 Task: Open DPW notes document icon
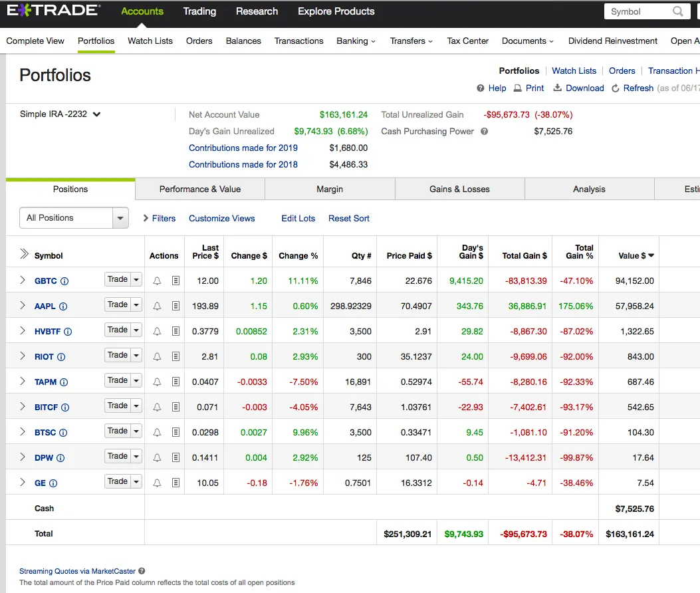pyautogui.click(x=176, y=457)
